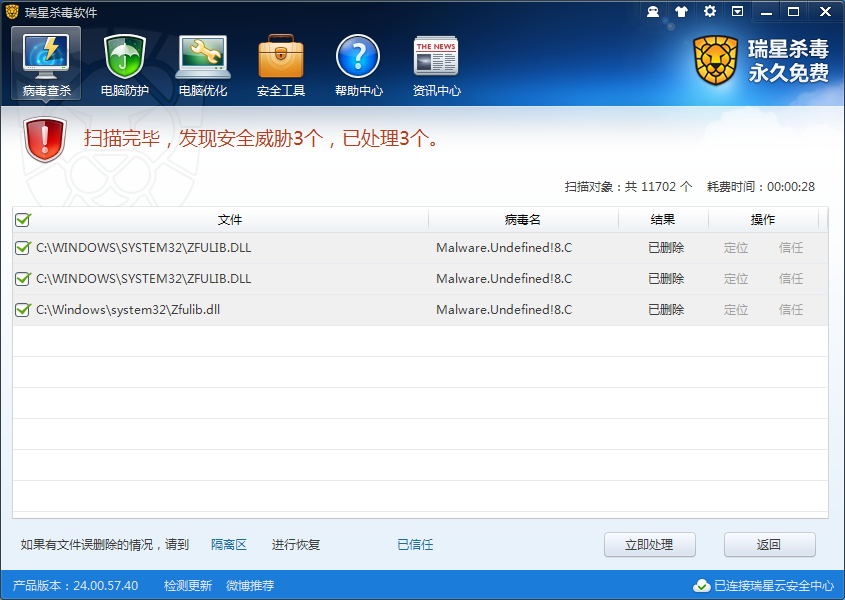Click the 立即处理 button
The height and width of the screenshot is (600, 845).
(649, 544)
